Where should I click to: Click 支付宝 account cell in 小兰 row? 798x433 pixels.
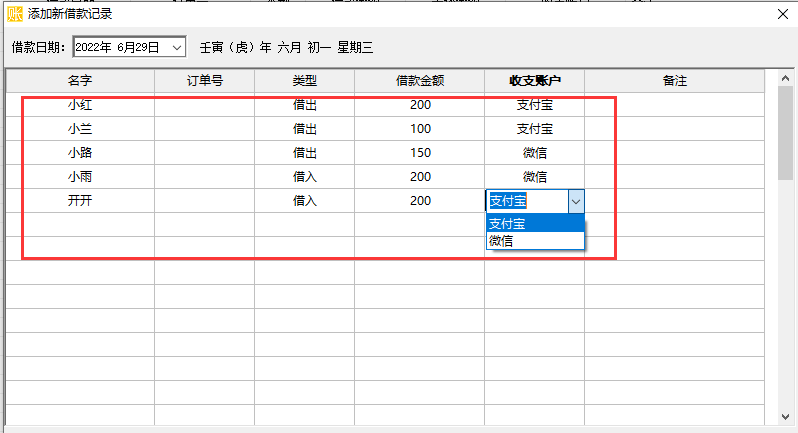(534, 129)
